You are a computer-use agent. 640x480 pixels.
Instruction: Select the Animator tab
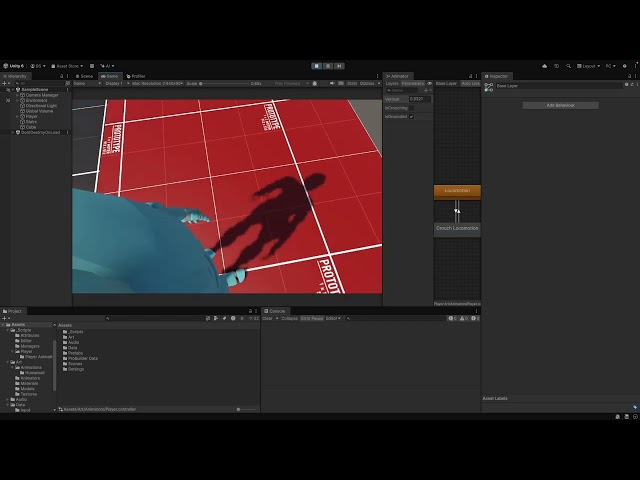398,76
